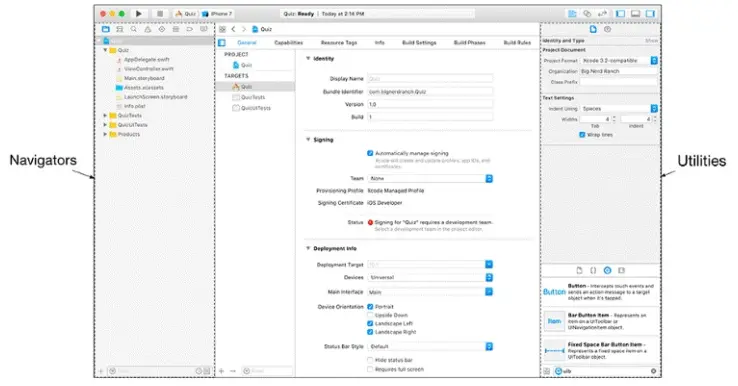Open the Report navigator speech bubble icon

pyautogui.click(x=204, y=29)
